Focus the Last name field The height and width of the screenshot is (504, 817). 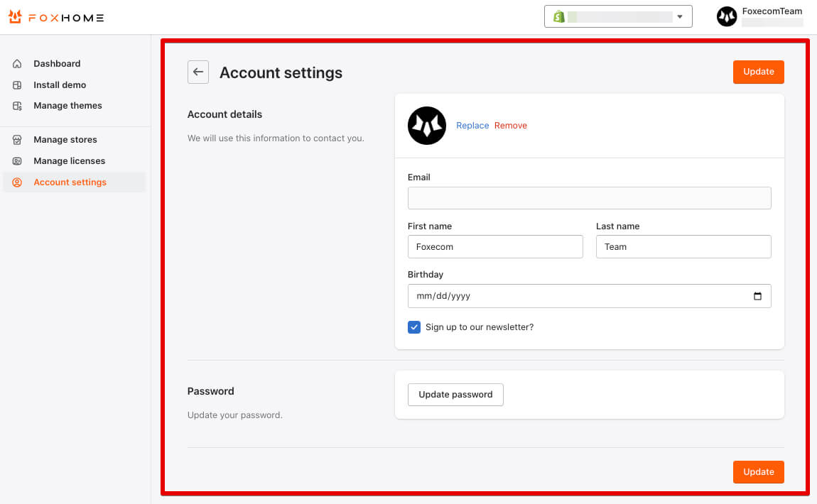click(x=683, y=247)
